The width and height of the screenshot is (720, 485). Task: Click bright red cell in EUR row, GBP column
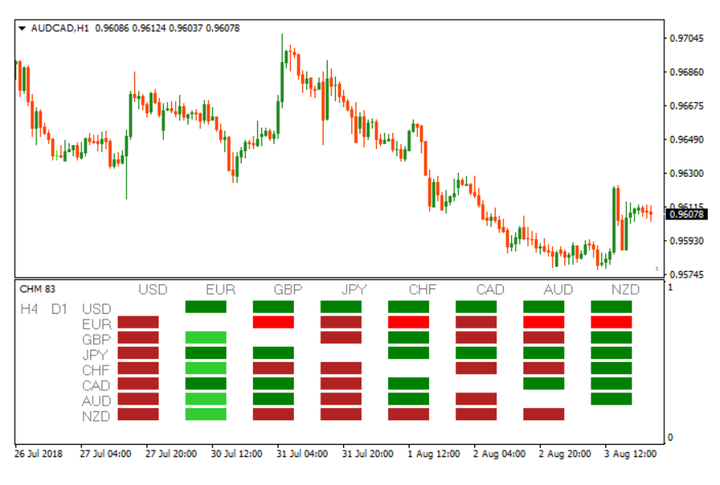click(273, 322)
